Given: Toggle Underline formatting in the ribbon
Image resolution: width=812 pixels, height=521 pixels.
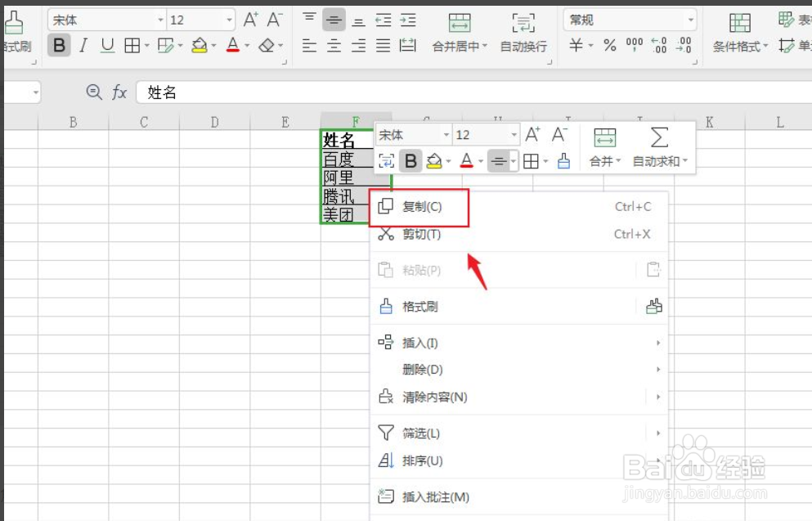Looking at the screenshot, I should click(x=107, y=46).
